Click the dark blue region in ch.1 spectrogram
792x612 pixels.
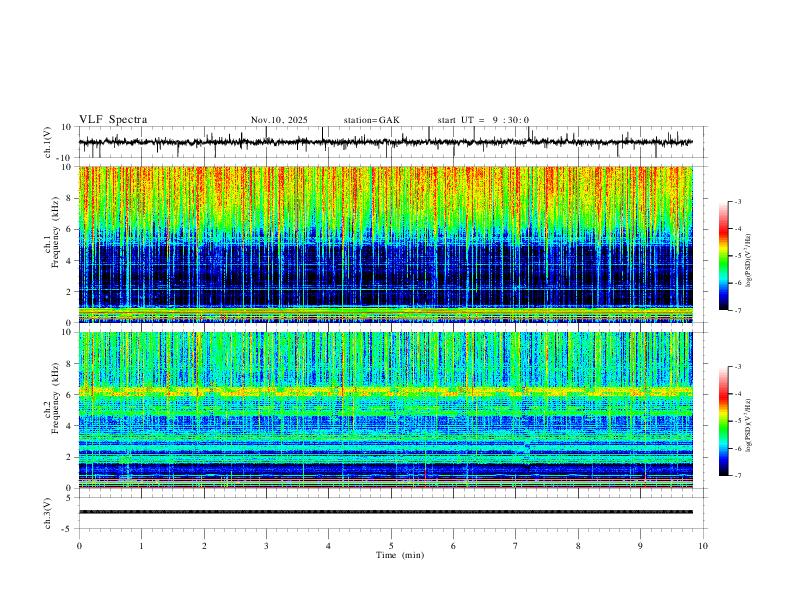[386, 277]
